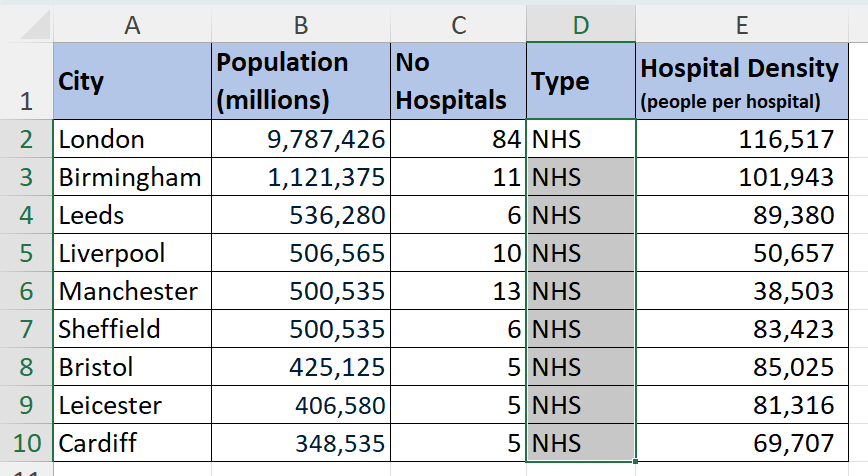Select the London cell

[x=131, y=140]
